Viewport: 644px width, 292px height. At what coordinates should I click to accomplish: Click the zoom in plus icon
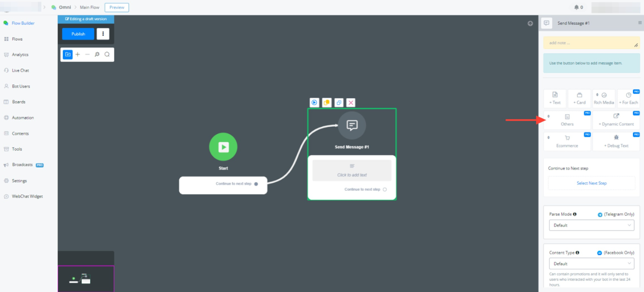pyautogui.click(x=77, y=54)
